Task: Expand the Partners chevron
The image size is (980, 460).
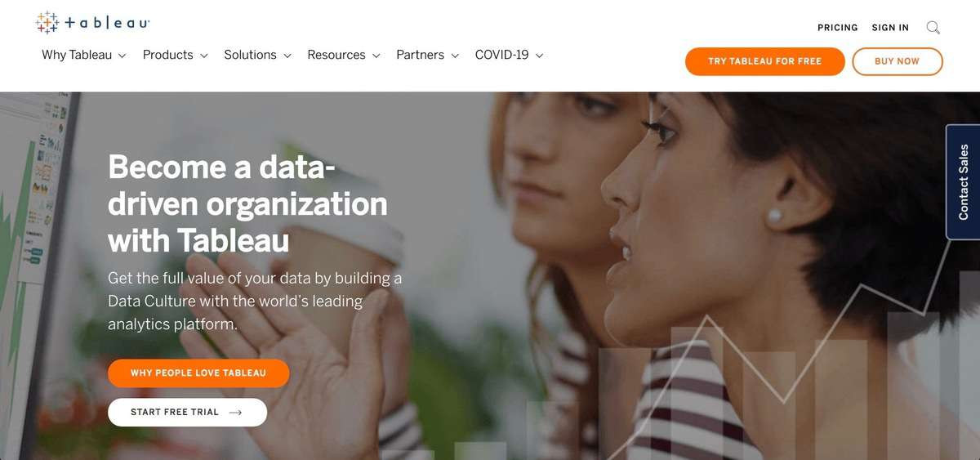Action: pos(455,56)
